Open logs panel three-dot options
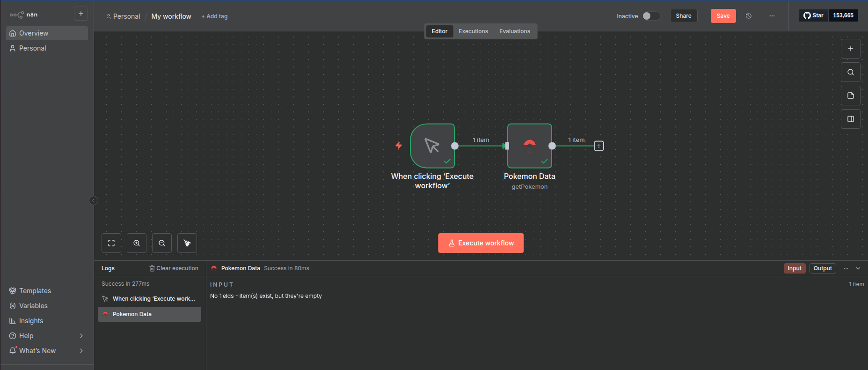The width and height of the screenshot is (868, 370). pos(846,268)
